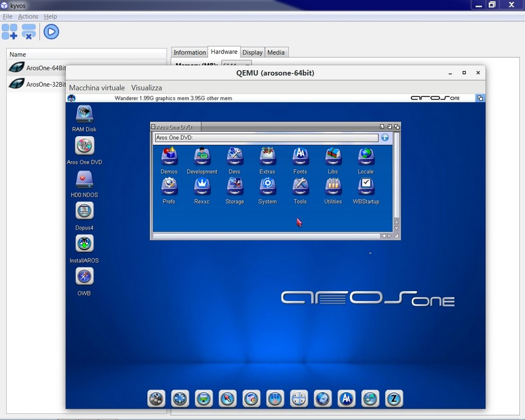This screenshot has width=525, height=420.
Task: Switch to the Media tab
Action: click(x=276, y=52)
